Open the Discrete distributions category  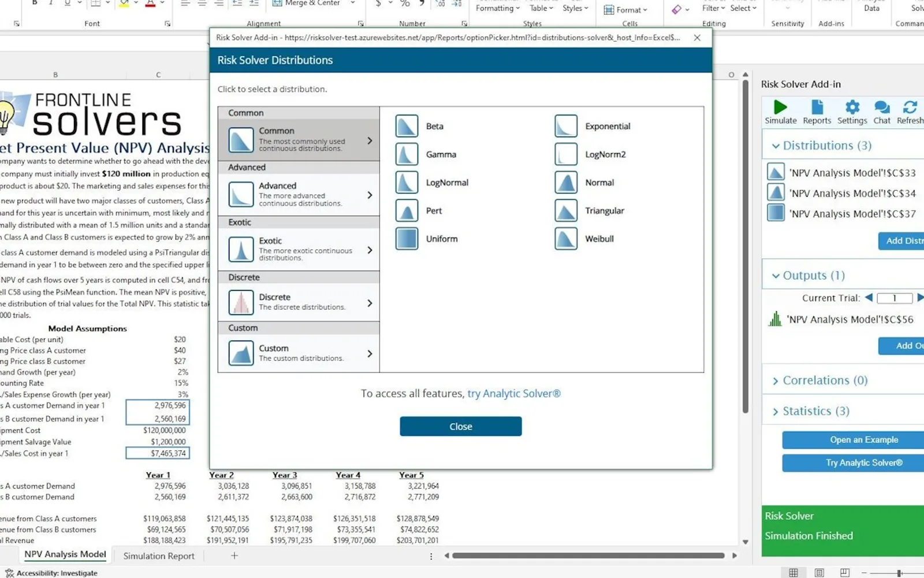pos(299,302)
